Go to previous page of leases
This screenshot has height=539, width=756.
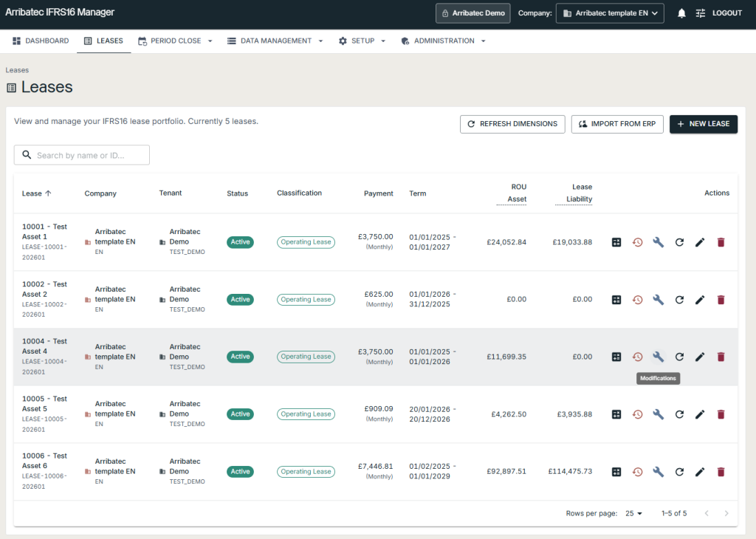coord(707,513)
